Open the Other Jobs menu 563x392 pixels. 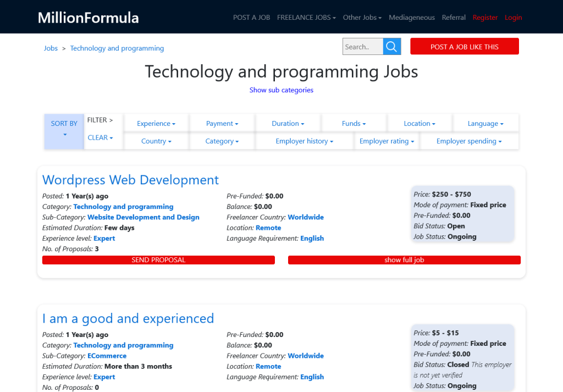[362, 17]
